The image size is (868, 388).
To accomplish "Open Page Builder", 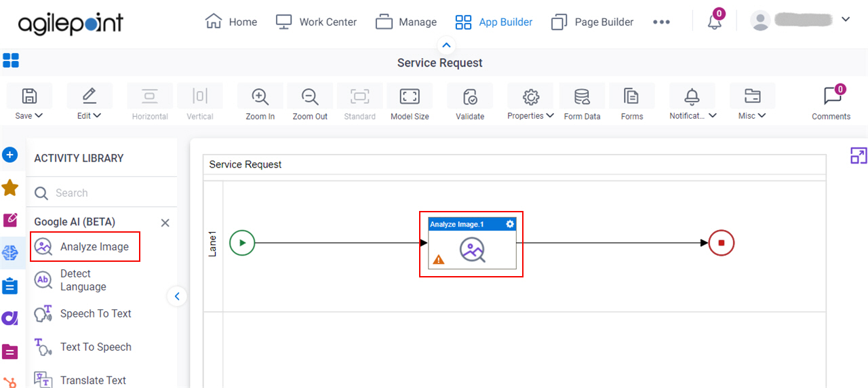I will pos(592,22).
